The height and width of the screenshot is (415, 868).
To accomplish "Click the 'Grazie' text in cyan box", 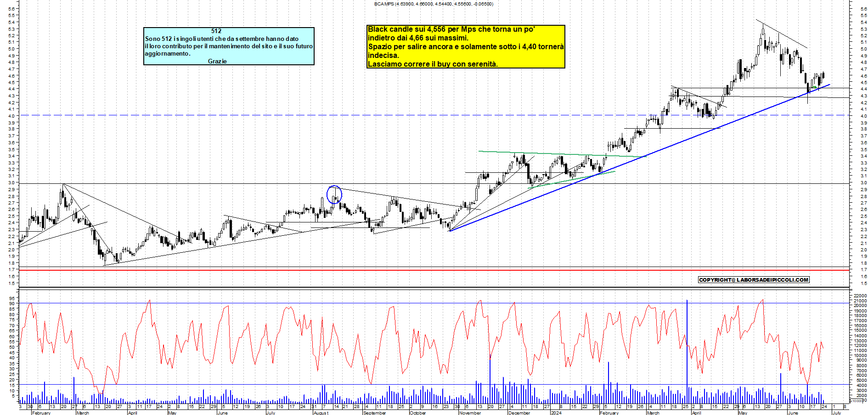I will point(217,61).
